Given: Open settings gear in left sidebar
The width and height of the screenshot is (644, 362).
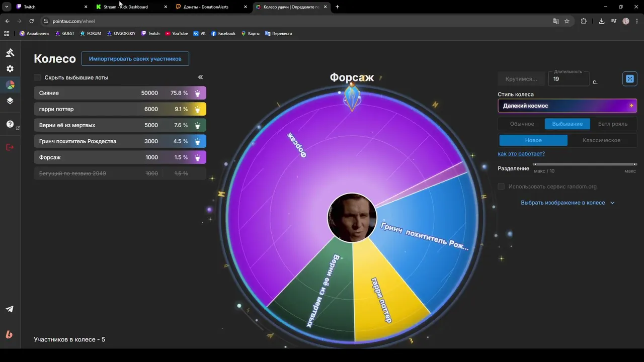Looking at the screenshot, I should 10,69.
